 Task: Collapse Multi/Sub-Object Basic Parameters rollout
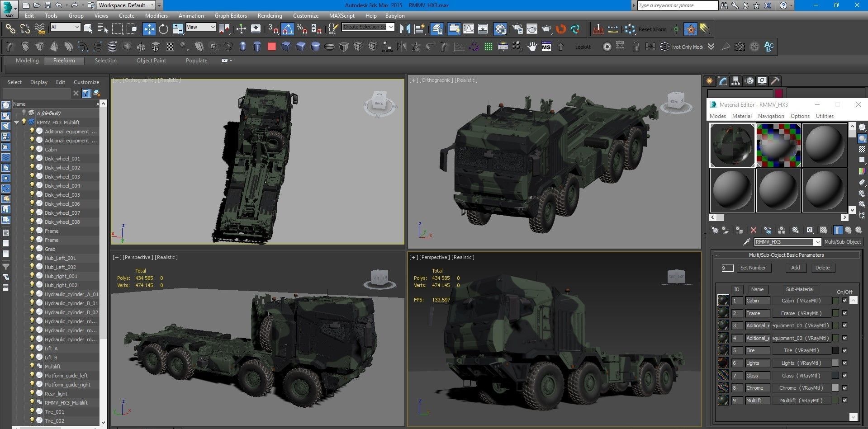pyautogui.click(x=786, y=255)
